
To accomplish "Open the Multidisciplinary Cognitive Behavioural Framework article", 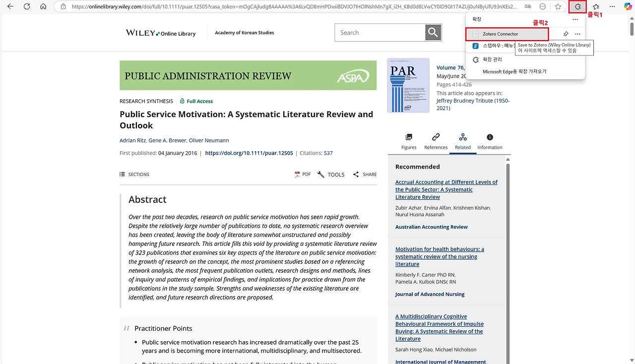I will 439,327.
